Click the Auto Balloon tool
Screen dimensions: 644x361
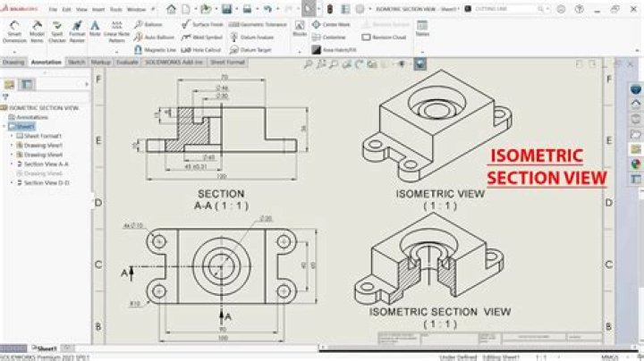click(155, 38)
